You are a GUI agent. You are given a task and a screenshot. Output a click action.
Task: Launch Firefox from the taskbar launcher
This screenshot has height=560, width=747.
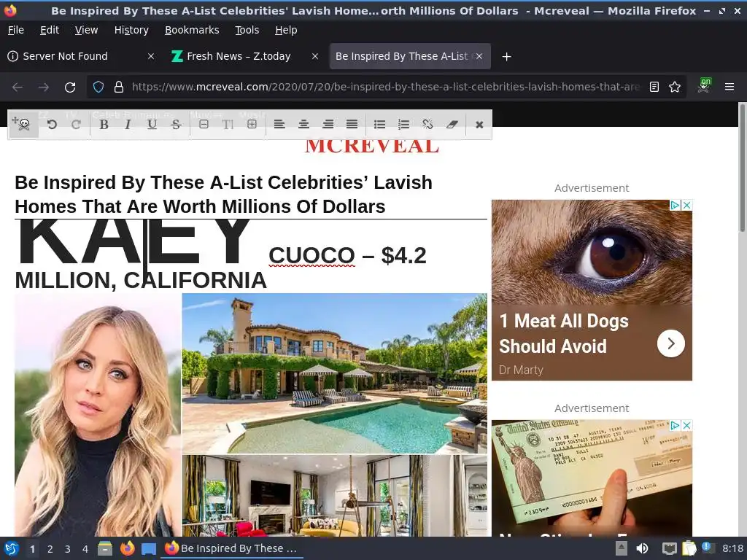(x=127, y=548)
